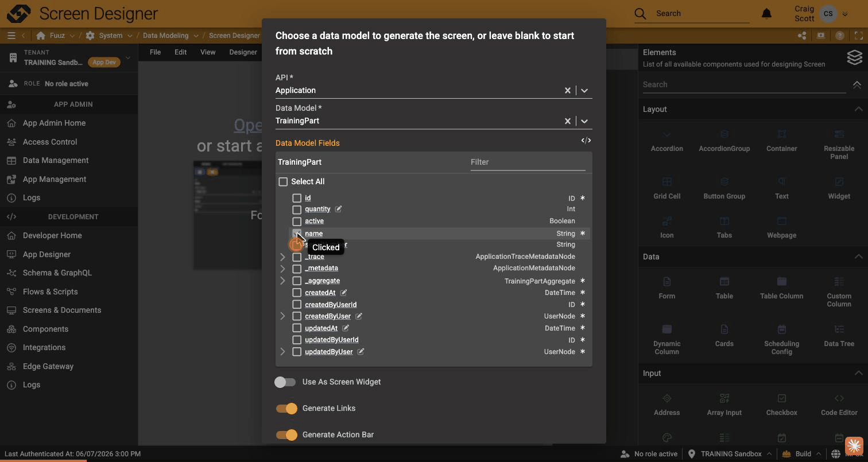Tick the active field checkbox
This screenshot has width=868, height=462.
(x=297, y=222)
